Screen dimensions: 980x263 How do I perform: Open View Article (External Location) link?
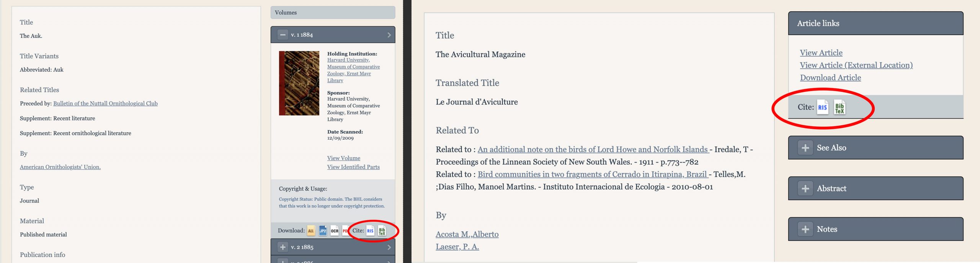point(856,65)
